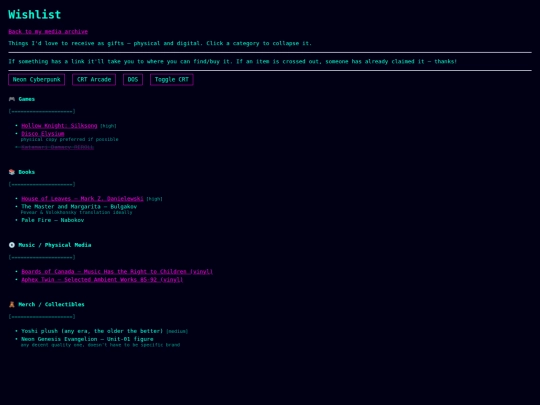Toggle the CRT effect
Screen dimensions: 540x405
point(172,80)
